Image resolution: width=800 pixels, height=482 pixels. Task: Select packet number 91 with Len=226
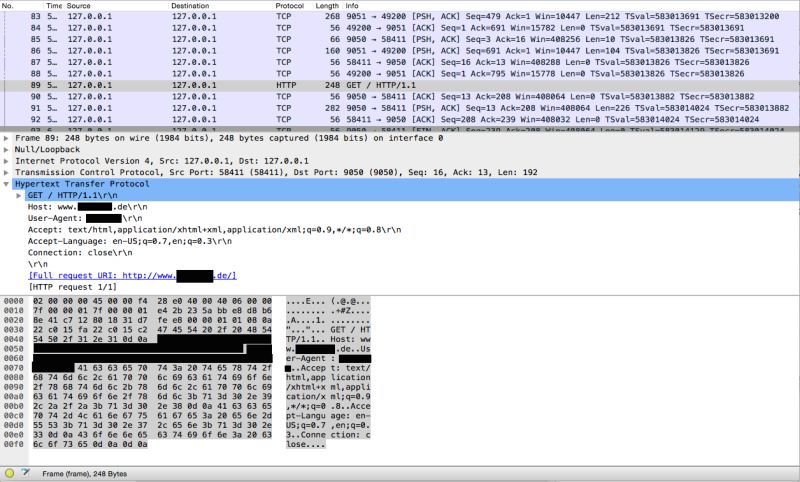click(400, 108)
